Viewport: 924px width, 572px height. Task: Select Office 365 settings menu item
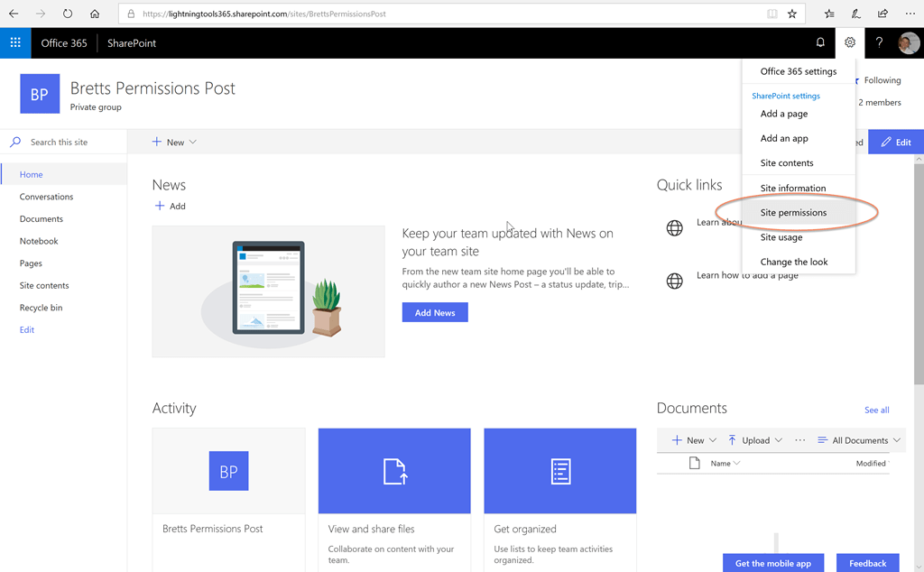click(x=799, y=71)
